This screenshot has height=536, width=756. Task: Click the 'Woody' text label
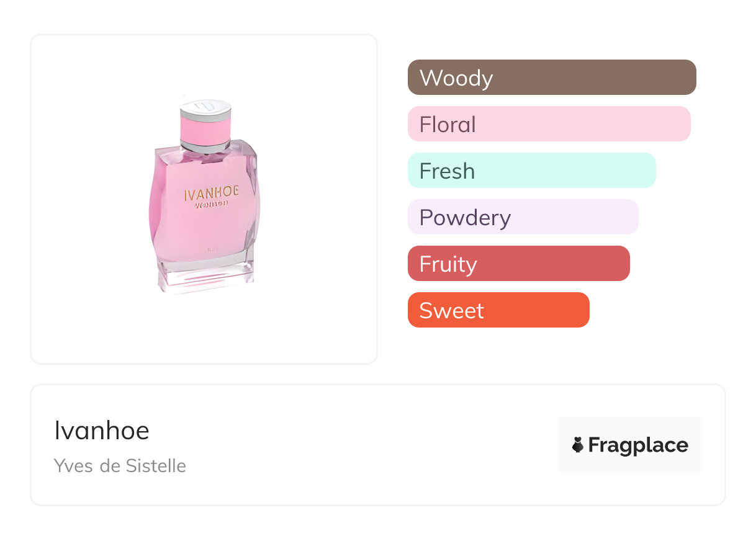pyautogui.click(x=456, y=78)
